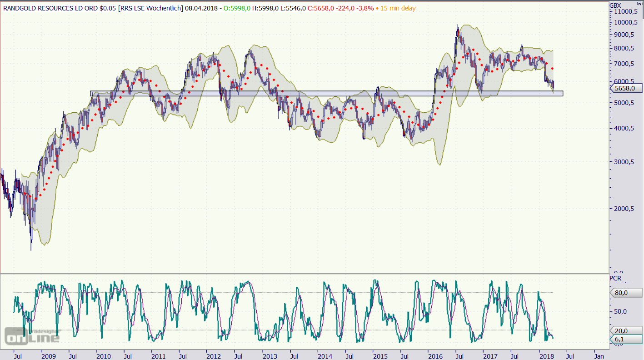This screenshot has height=360, width=644.
Task: Select the horizontal support zone rectangle
Action: click(x=326, y=94)
